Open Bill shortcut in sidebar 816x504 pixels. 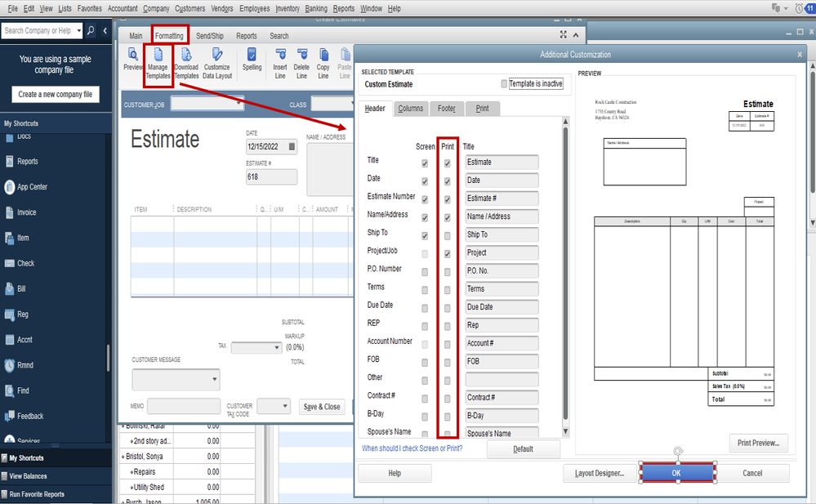(x=15, y=289)
